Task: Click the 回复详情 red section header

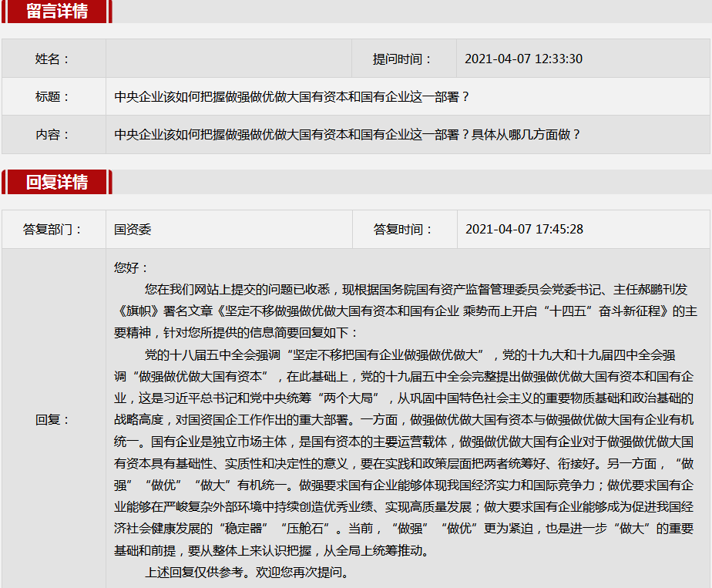Action: coord(57,183)
